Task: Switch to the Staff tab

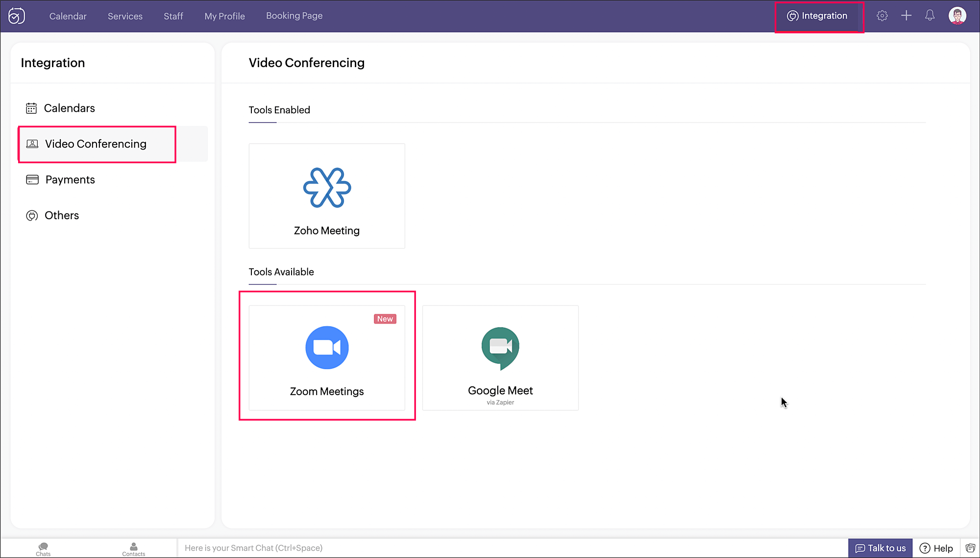Action: tap(173, 16)
